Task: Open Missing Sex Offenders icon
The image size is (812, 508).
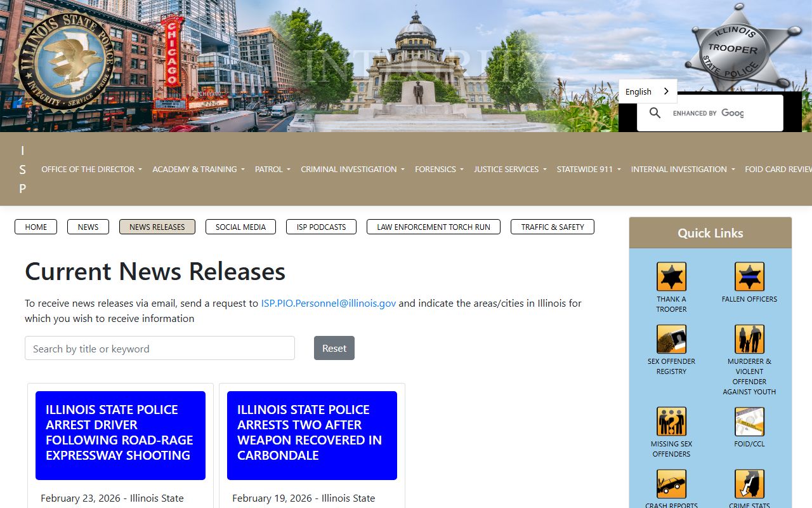Action: coord(671,422)
